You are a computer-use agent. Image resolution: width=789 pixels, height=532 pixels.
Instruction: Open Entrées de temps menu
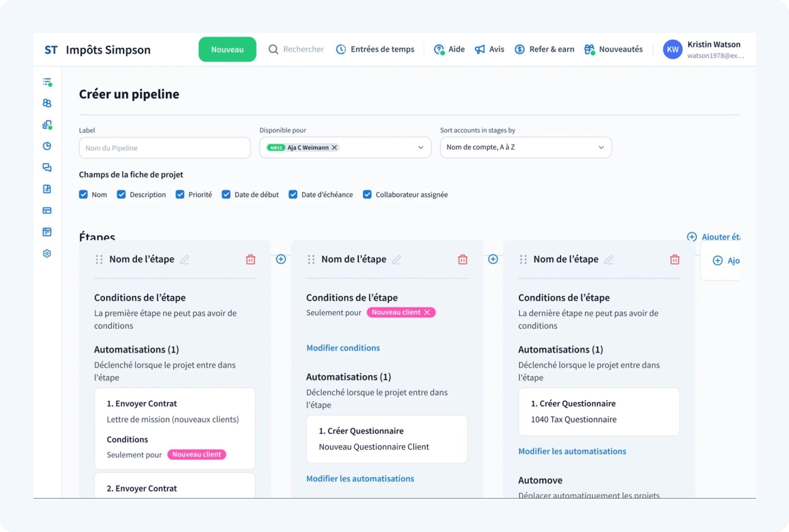point(375,50)
